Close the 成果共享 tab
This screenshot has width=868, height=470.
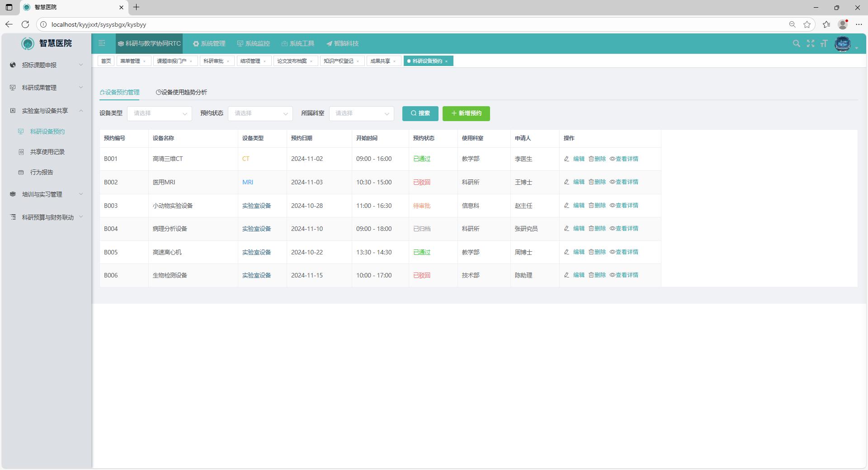(395, 61)
